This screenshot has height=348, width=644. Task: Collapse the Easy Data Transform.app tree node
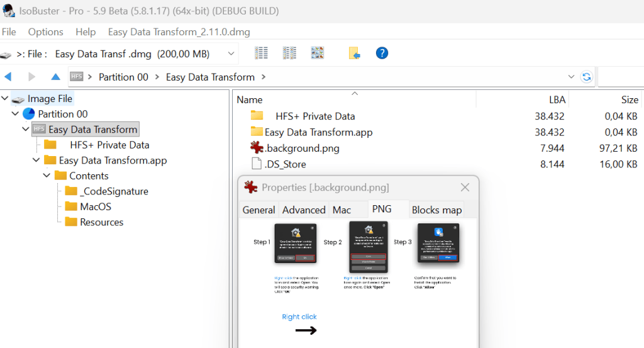(x=36, y=160)
